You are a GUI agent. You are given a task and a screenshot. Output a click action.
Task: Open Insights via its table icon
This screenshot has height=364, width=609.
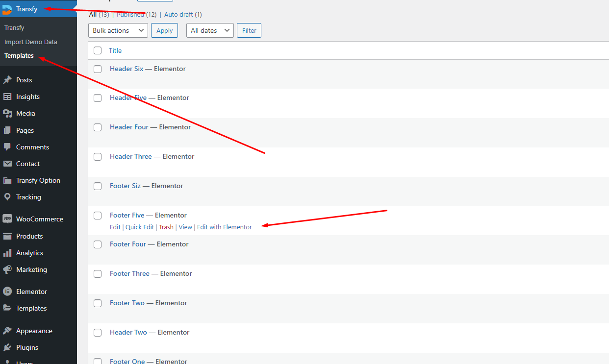point(7,97)
